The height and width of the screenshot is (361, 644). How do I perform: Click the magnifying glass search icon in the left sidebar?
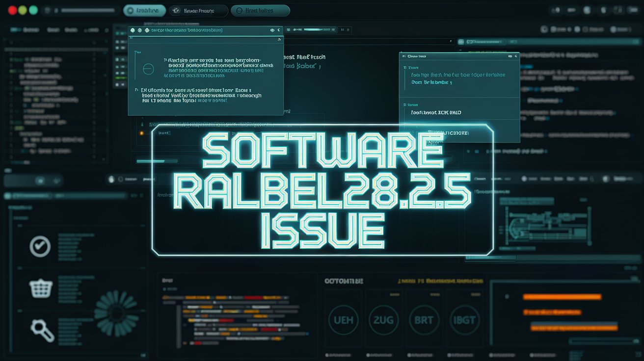point(42,330)
